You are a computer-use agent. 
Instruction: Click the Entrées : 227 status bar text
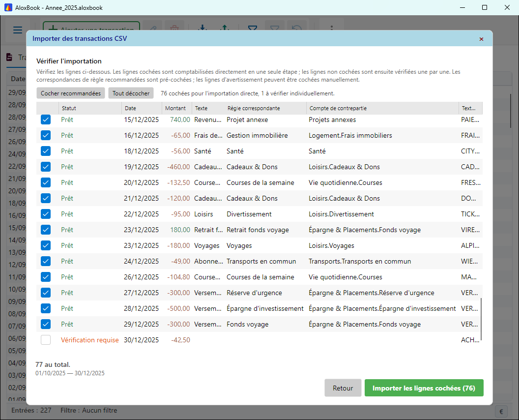point(31,410)
